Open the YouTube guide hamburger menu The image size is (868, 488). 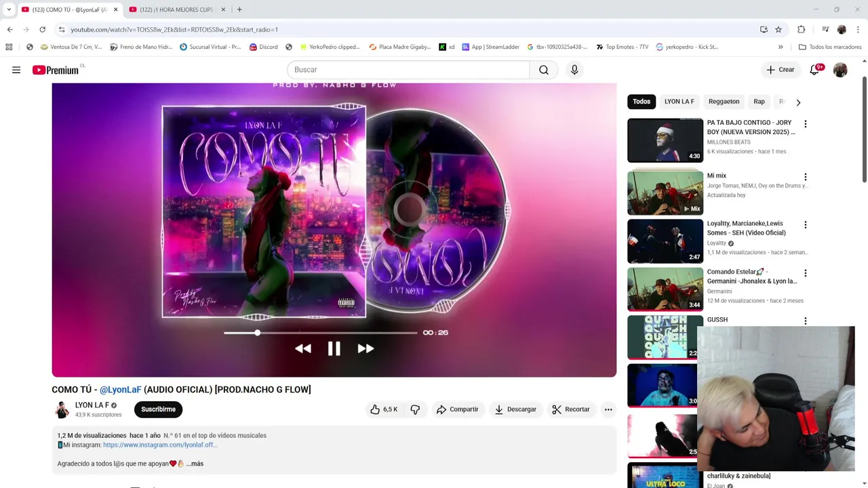(x=16, y=70)
